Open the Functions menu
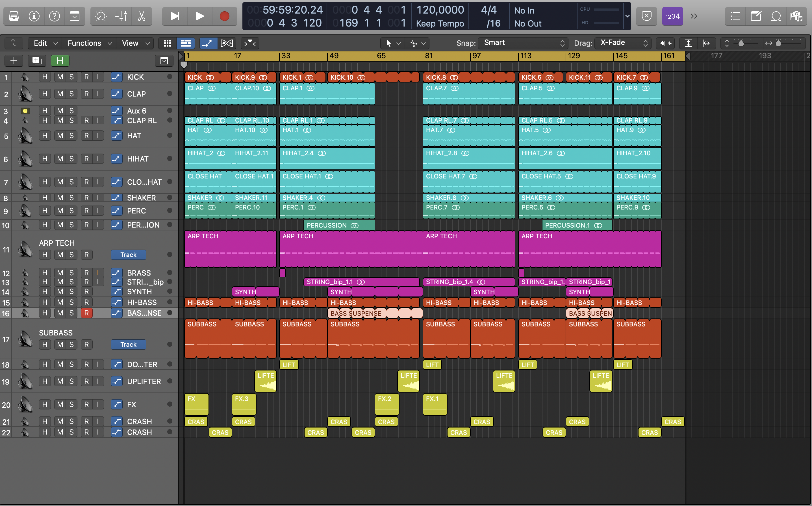 coord(89,43)
